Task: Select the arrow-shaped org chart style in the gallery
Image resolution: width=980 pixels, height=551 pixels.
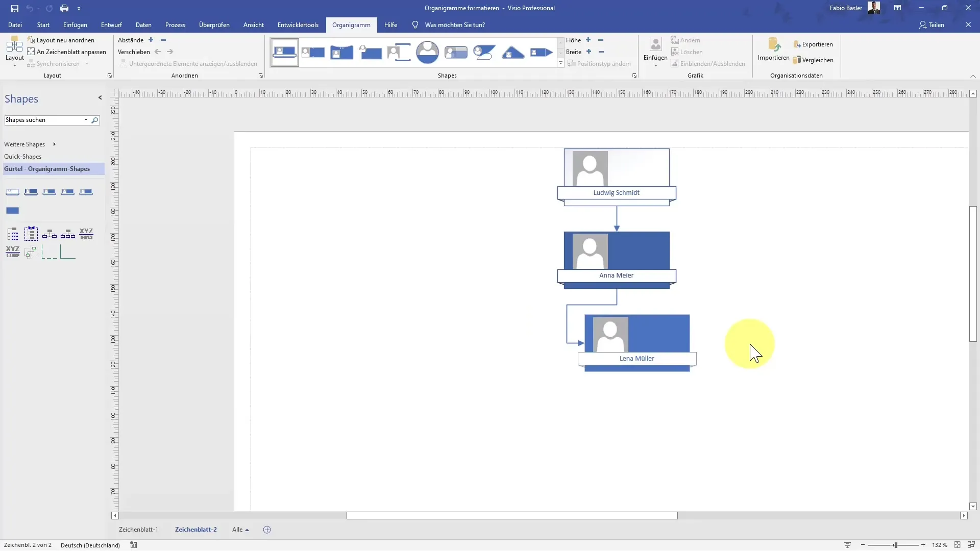Action: click(x=542, y=52)
